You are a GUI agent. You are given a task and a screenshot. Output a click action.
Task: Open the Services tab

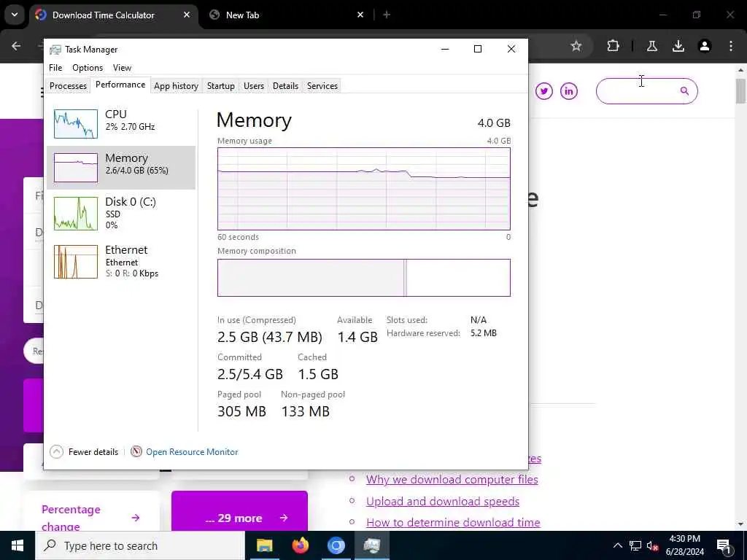[x=322, y=86]
